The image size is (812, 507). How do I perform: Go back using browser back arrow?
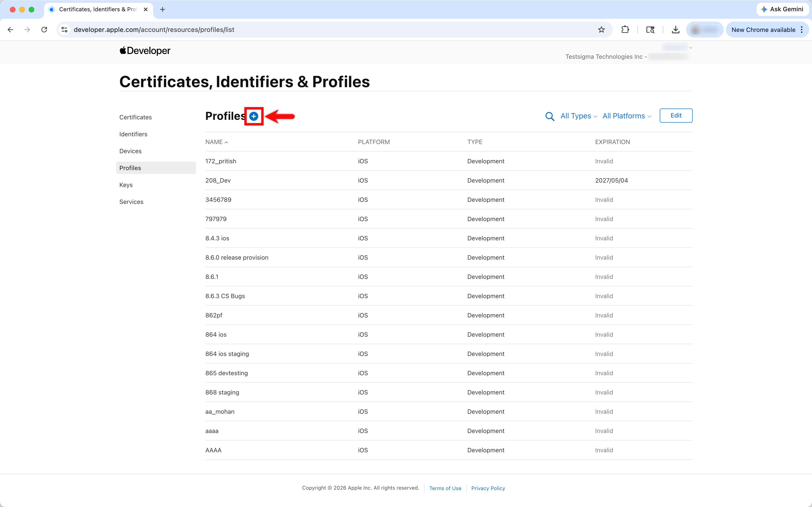10,30
